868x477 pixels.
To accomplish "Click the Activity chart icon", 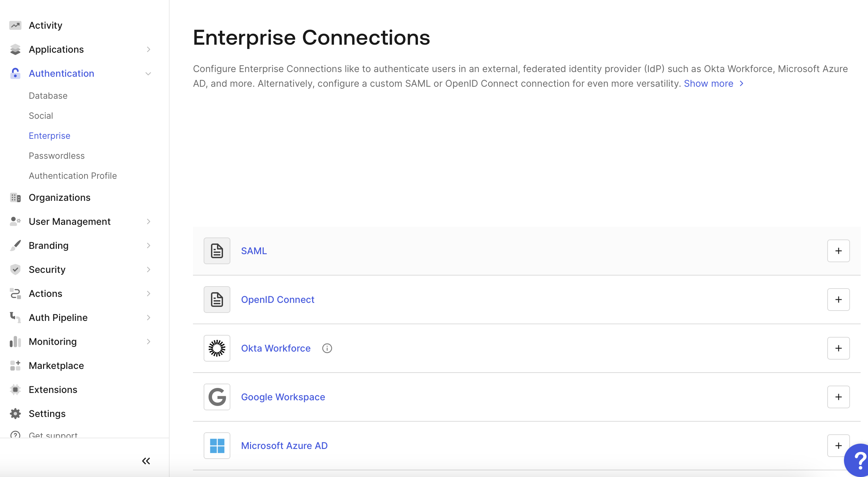I will pyautogui.click(x=15, y=25).
